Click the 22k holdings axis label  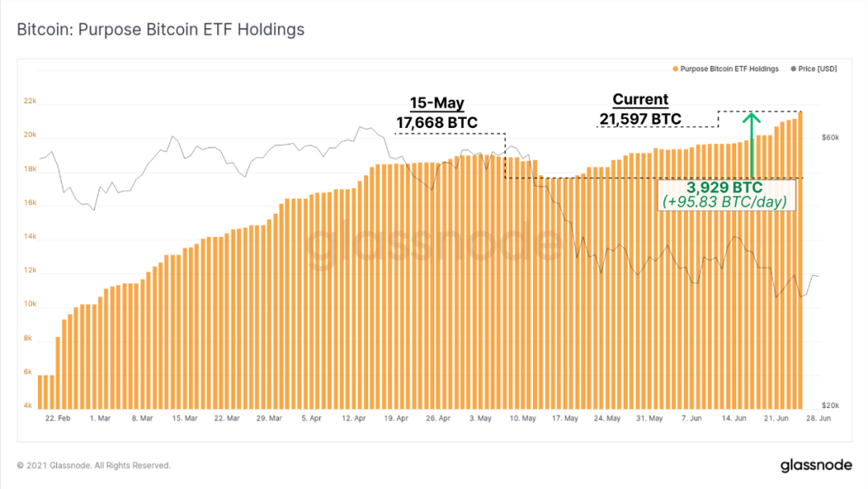30,101
